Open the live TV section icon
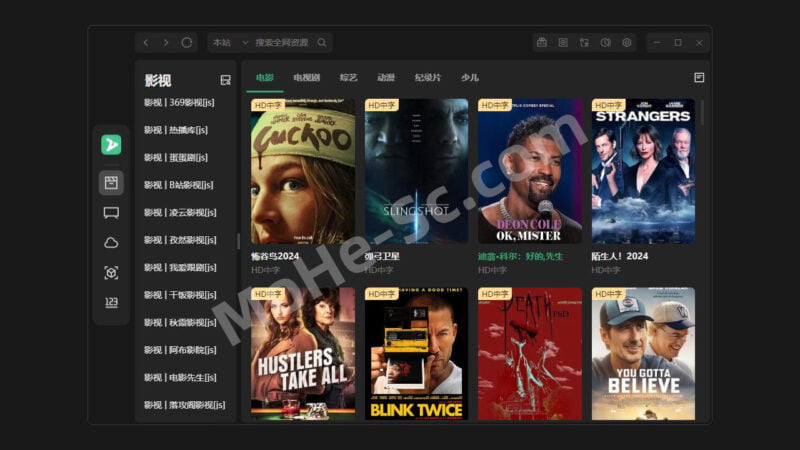Screen dimensions: 800x450 (x=111, y=213)
